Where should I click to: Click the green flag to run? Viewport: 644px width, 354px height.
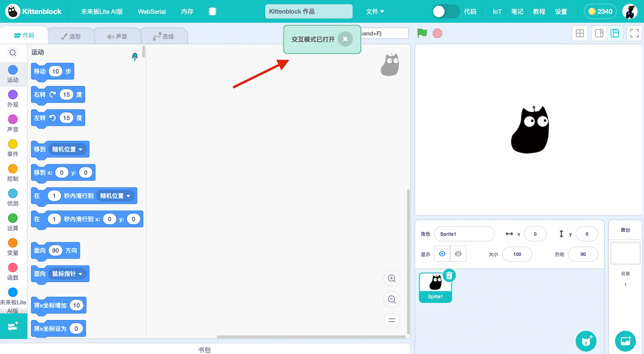pos(422,33)
